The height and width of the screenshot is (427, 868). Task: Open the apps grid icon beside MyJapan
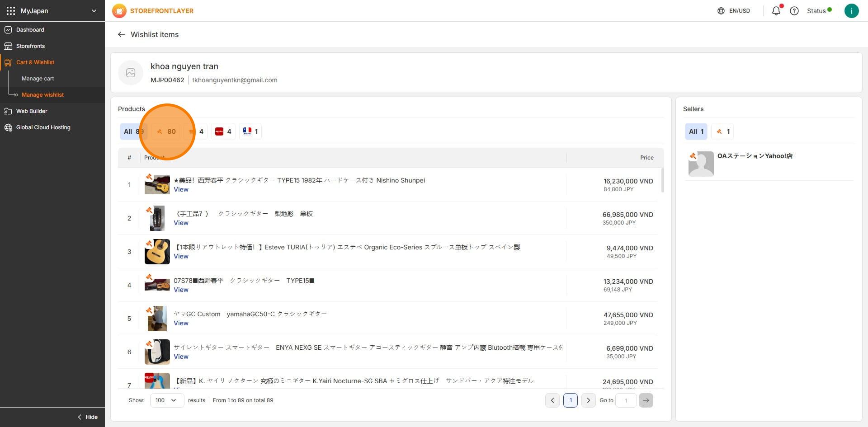tap(11, 11)
